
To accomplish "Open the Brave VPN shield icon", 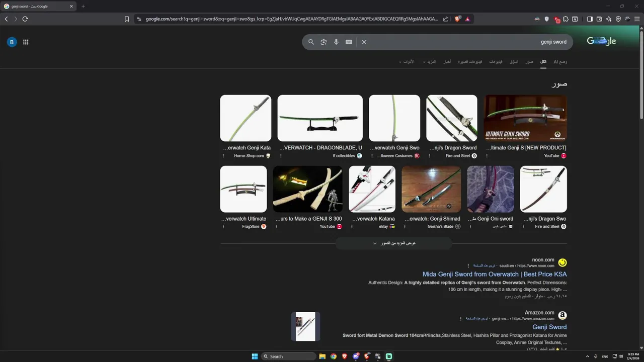I will 618,19.
